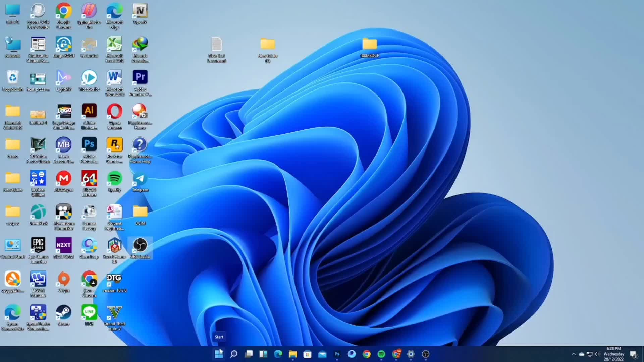This screenshot has width=644, height=362.
Task: Select the Epic Games Launcher icon
Action: [x=38, y=251]
